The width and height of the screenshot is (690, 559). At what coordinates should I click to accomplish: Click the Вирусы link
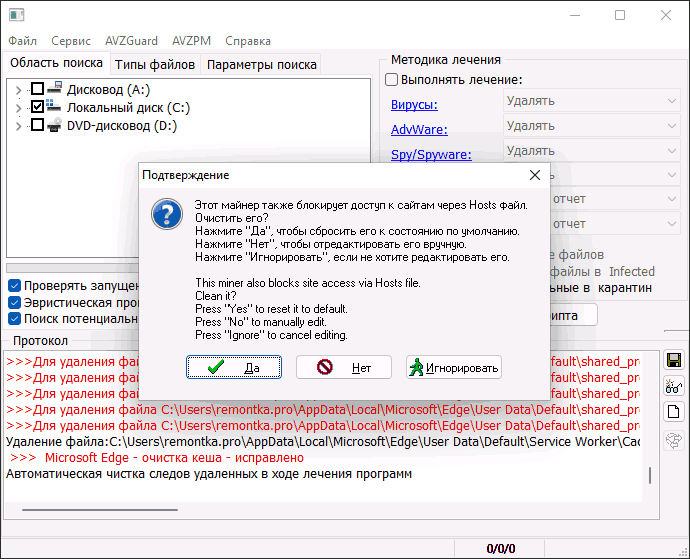[x=414, y=105]
